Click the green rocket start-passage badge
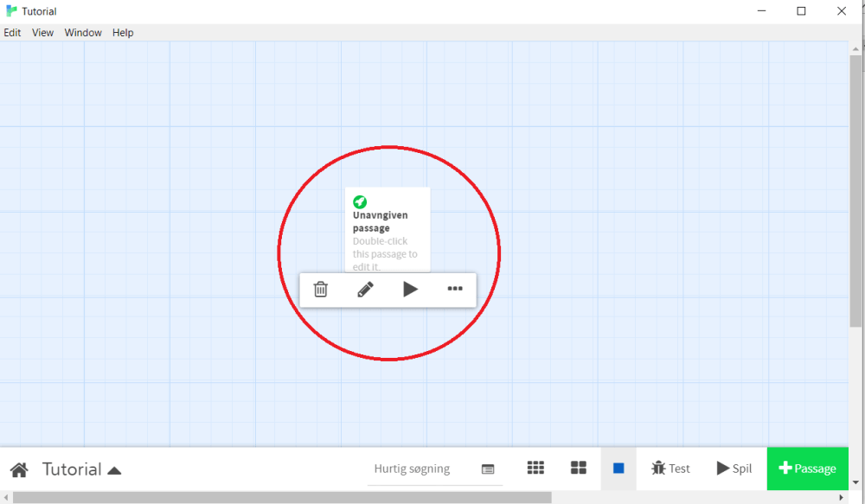The height and width of the screenshot is (504, 865). [359, 201]
